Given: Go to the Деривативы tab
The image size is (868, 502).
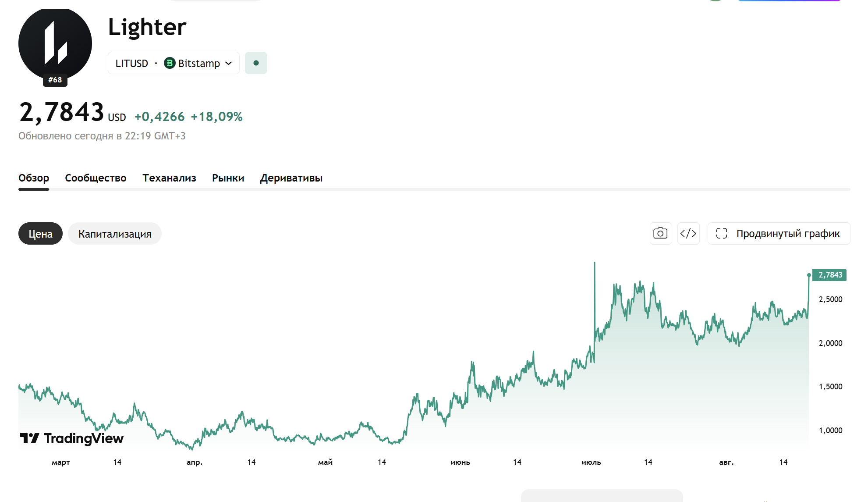Looking at the screenshot, I should tap(291, 178).
